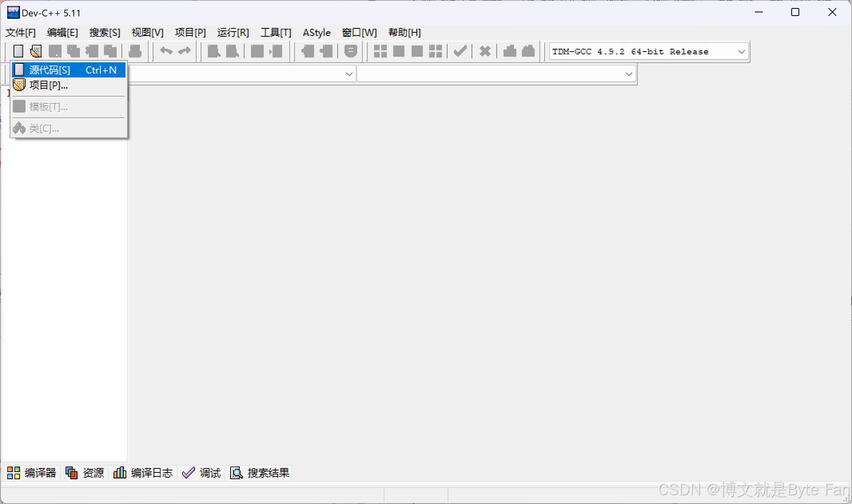Click the Open project or file icon
852x504 pixels.
click(36, 51)
